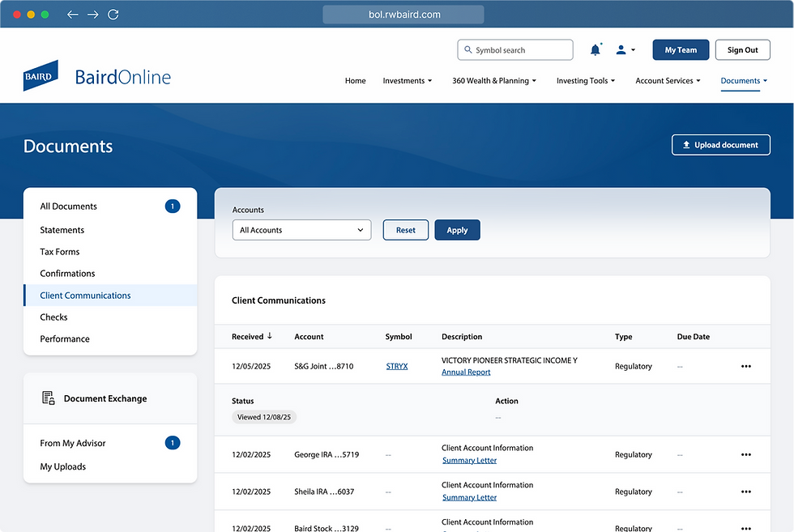Screen dimensions: 794x532
Task: Go to the Home nav item
Action: point(356,80)
